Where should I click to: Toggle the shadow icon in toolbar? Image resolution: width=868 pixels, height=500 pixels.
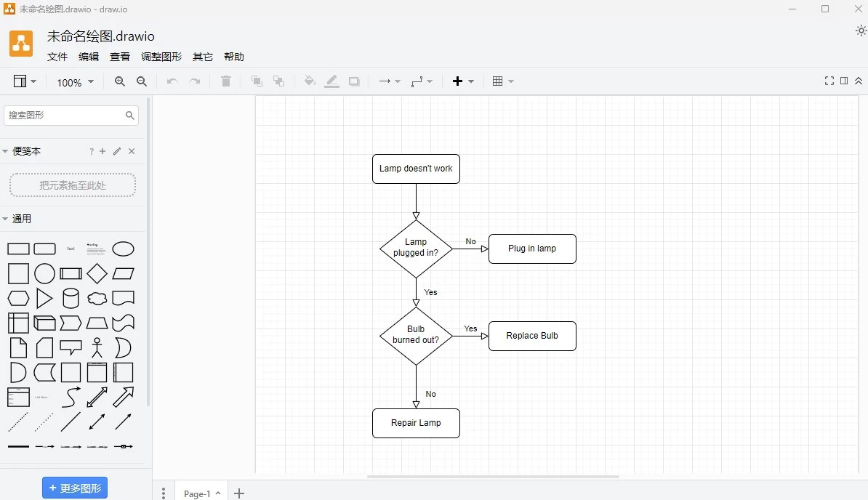pyautogui.click(x=354, y=81)
